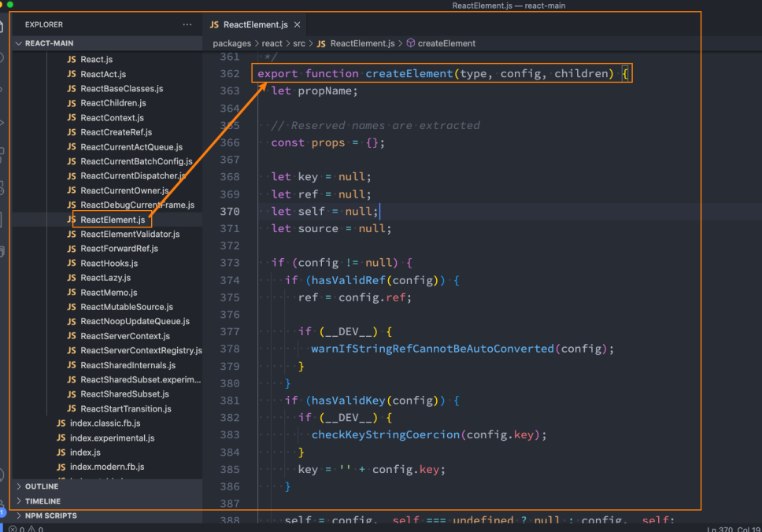Open ReactBaseClasses.js file
The height and width of the screenshot is (532, 762).
tap(121, 88)
